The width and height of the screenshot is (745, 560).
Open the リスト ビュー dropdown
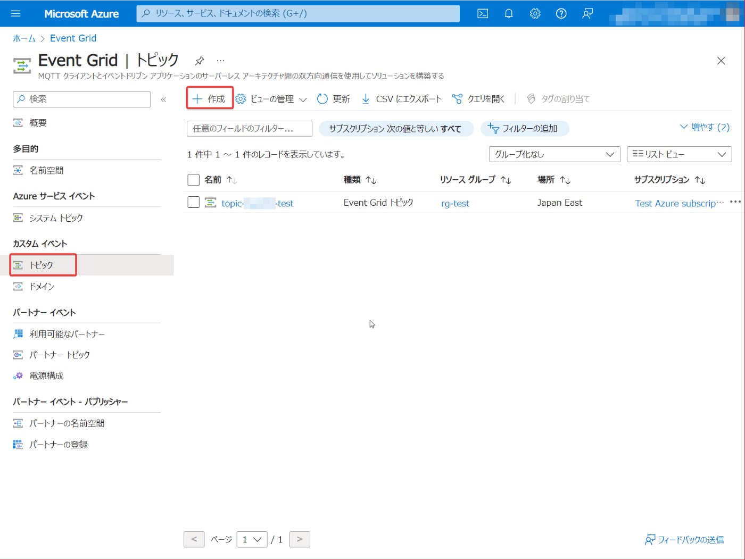[680, 154]
